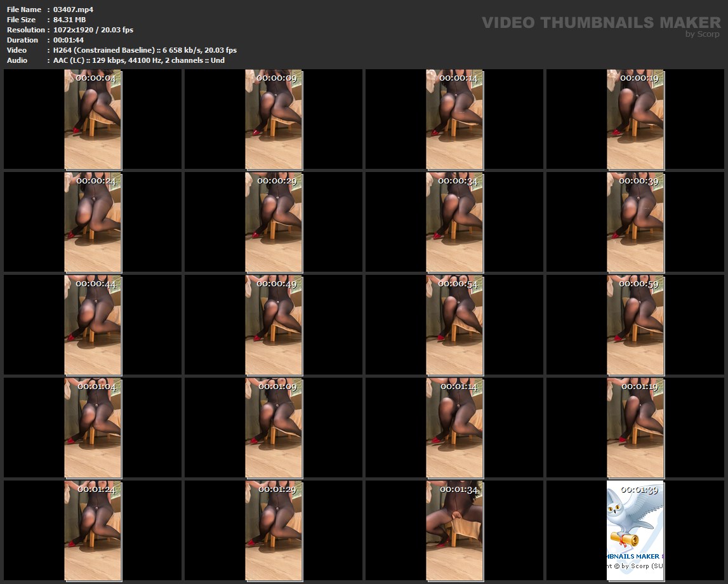
Task: Open the thumbnail at 00:01:19
Action: tap(635, 428)
